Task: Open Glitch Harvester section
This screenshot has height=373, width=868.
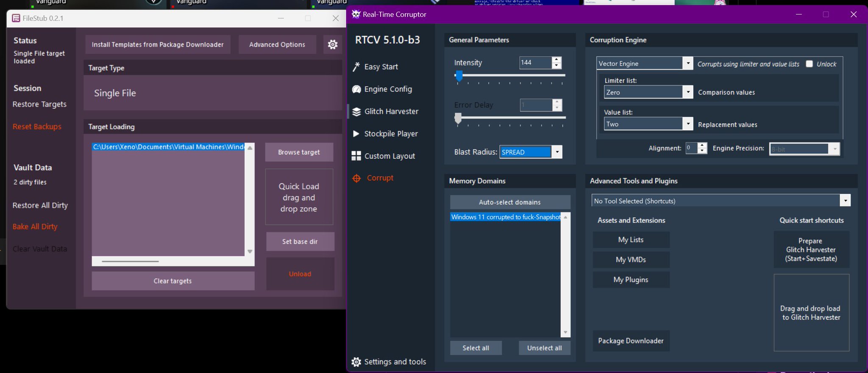Action: (391, 112)
